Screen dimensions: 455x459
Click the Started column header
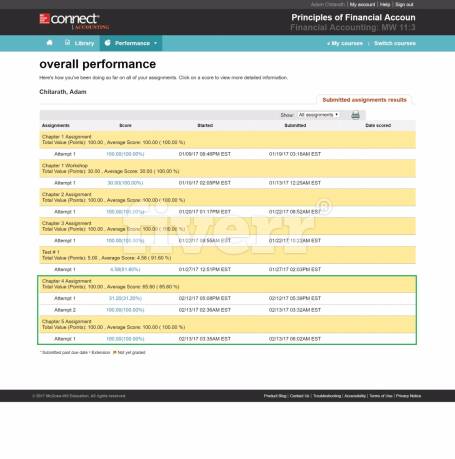205,125
